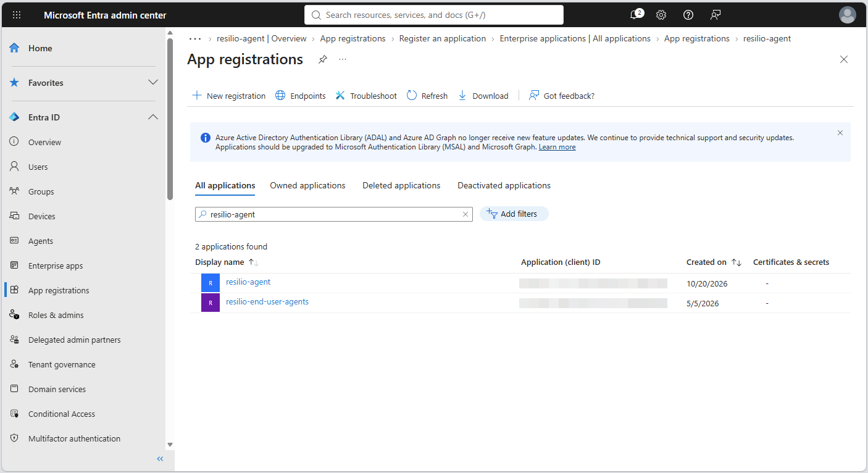
Task: Close the App registrations blade
Action: coord(844,59)
